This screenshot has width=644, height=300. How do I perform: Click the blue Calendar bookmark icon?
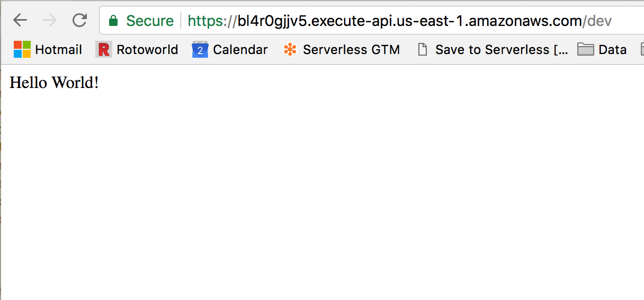coord(200,49)
